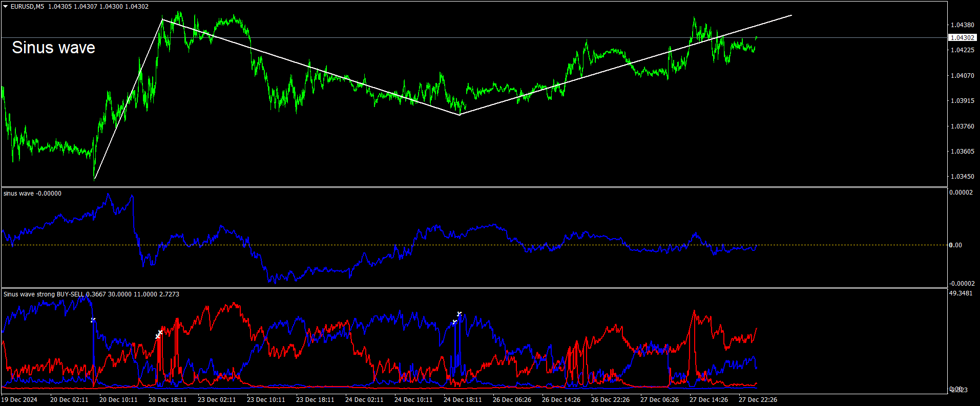The image size is (980, 406).
Task: Click the 1.03915 price axis label
Action: [x=963, y=101]
